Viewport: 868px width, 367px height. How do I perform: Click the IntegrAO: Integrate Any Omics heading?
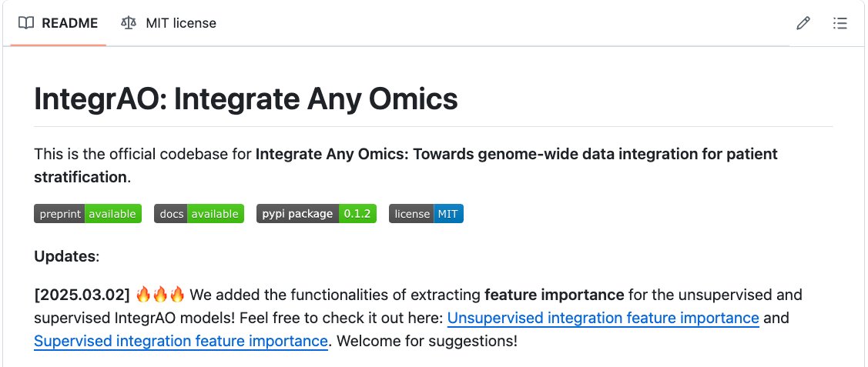pos(246,99)
